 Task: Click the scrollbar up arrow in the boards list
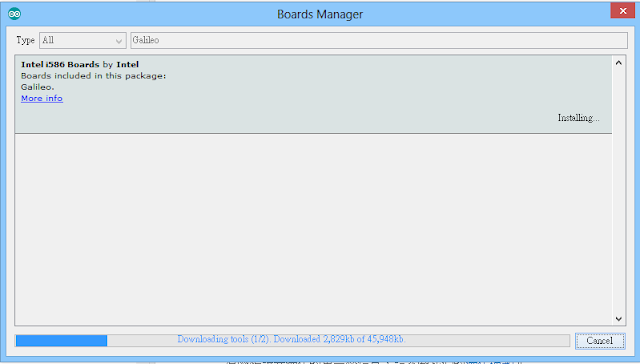[619, 63]
